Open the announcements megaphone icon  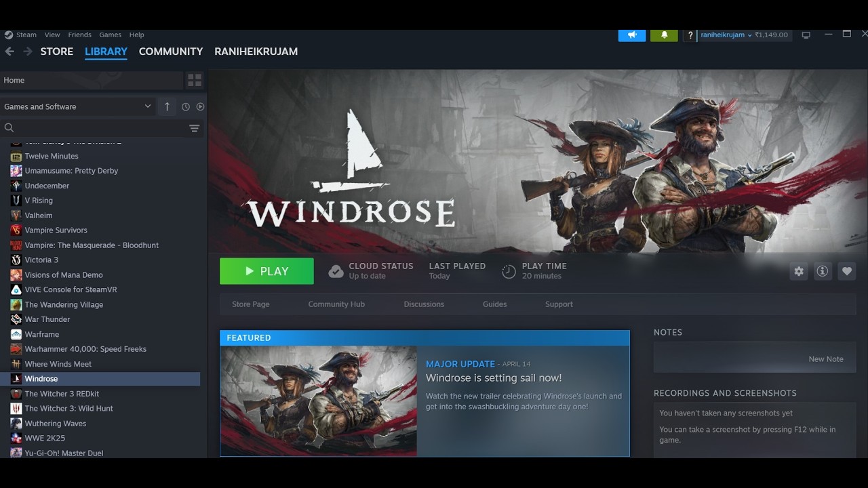[x=632, y=35]
